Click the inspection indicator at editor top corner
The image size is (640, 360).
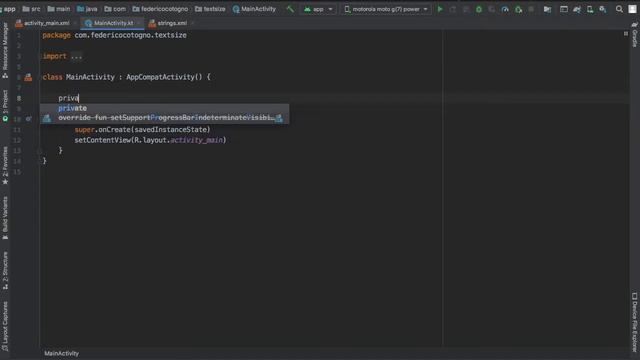click(626, 34)
